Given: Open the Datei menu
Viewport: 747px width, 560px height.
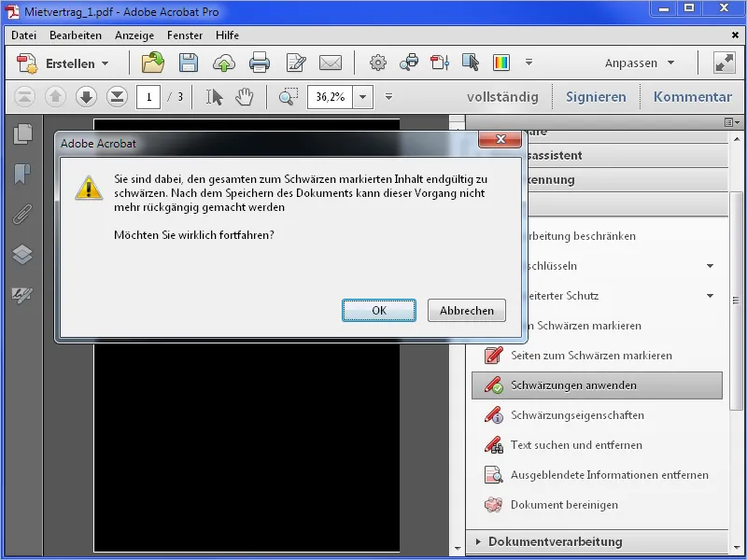Looking at the screenshot, I should (x=24, y=35).
